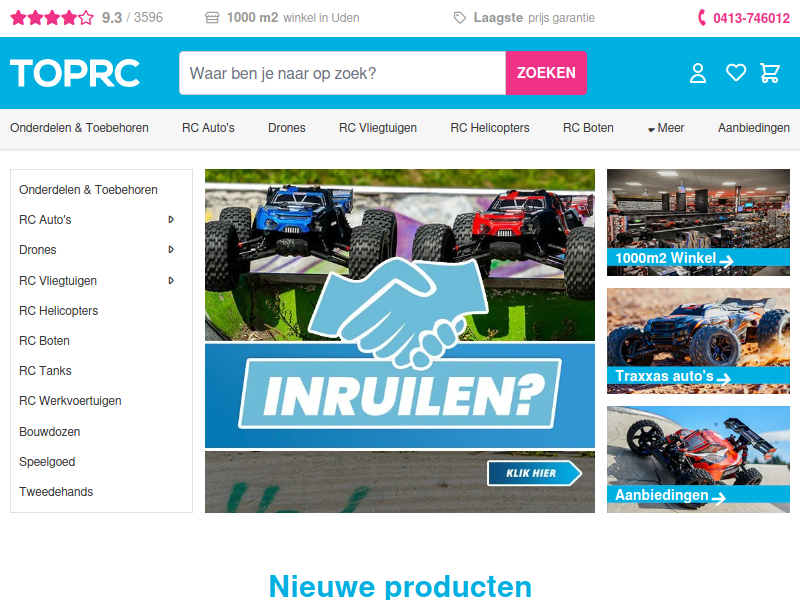Screen dimensions: 800x600
Task: Select RC Boten in sidebar
Action: pyautogui.click(x=44, y=341)
